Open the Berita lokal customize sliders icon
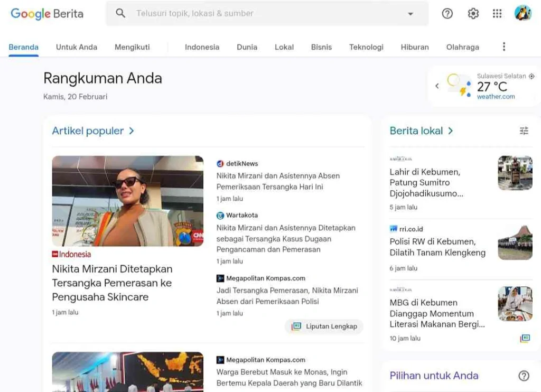This screenshot has width=541, height=392. pyautogui.click(x=524, y=131)
